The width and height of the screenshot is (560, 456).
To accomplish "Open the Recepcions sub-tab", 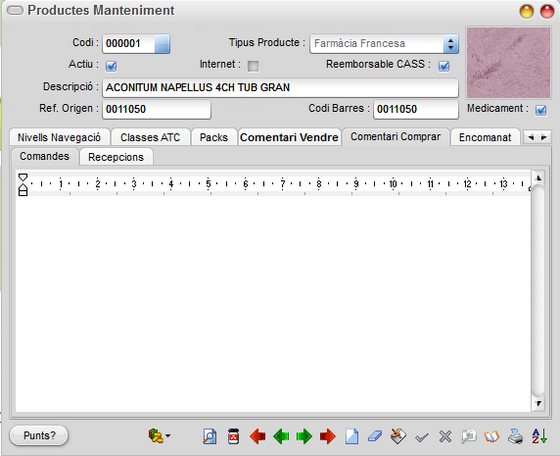I will click(116, 157).
